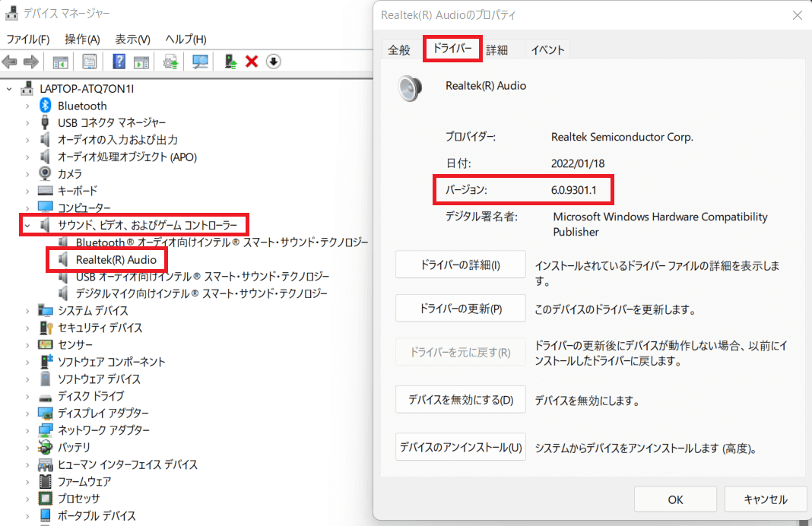The width and height of the screenshot is (812, 526).
Task: Expand USB コネクタ マネージャー category
Action: (x=27, y=123)
